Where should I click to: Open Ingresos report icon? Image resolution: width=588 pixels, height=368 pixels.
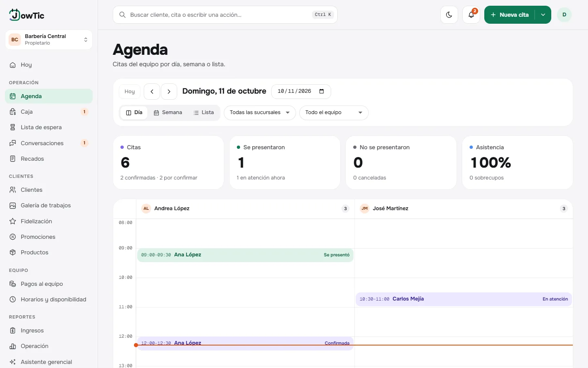click(x=13, y=330)
